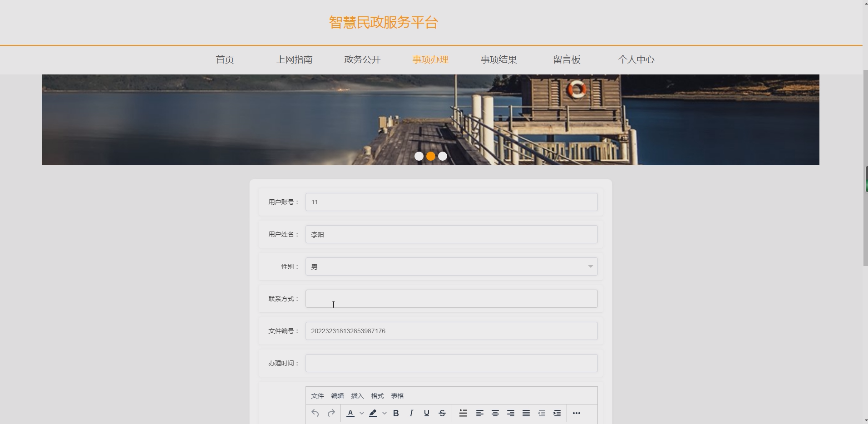Click the undo icon in editor toolbar
Screen dimensions: 868x424
[x=315, y=413]
